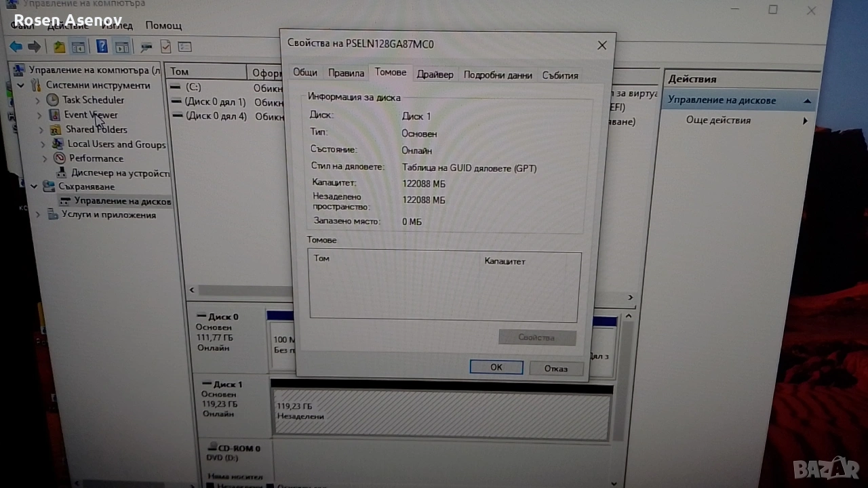The image size is (868, 488).
Task: Click the Отказ button
Action: tap(556, 369)
